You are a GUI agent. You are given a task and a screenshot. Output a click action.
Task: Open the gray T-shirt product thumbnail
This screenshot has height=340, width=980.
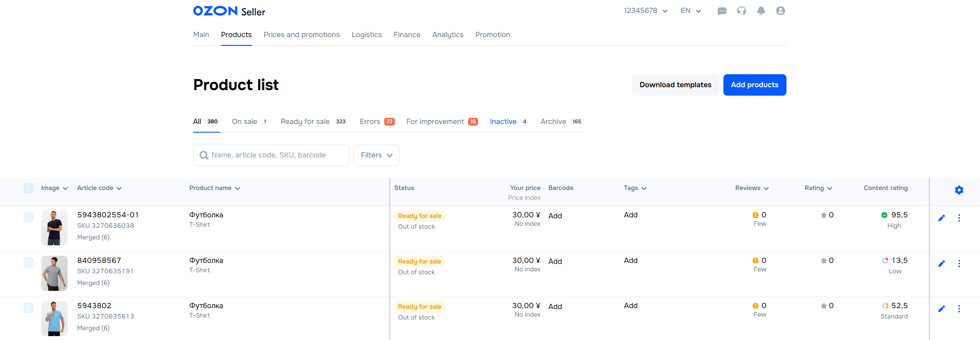(x=54, y=273)
